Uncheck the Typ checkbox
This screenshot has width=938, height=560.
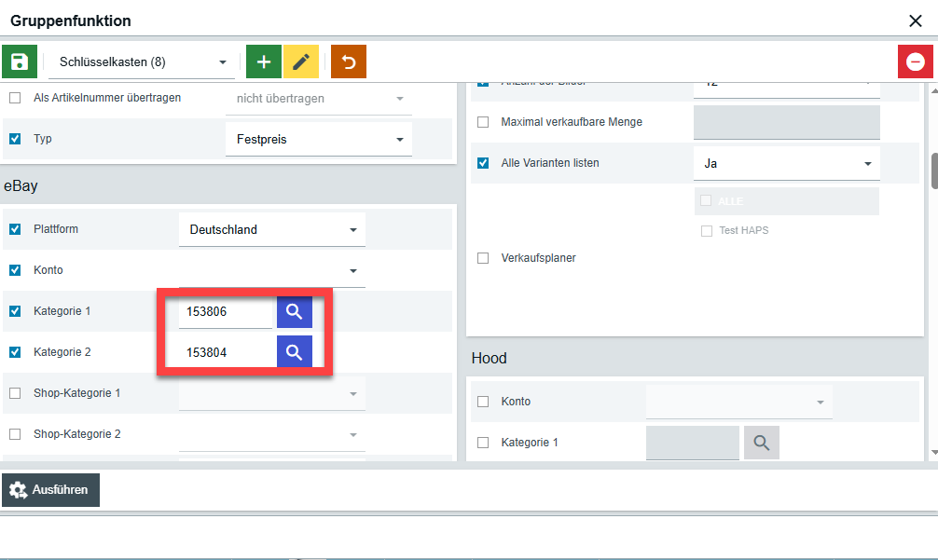(x=15, y=139)
